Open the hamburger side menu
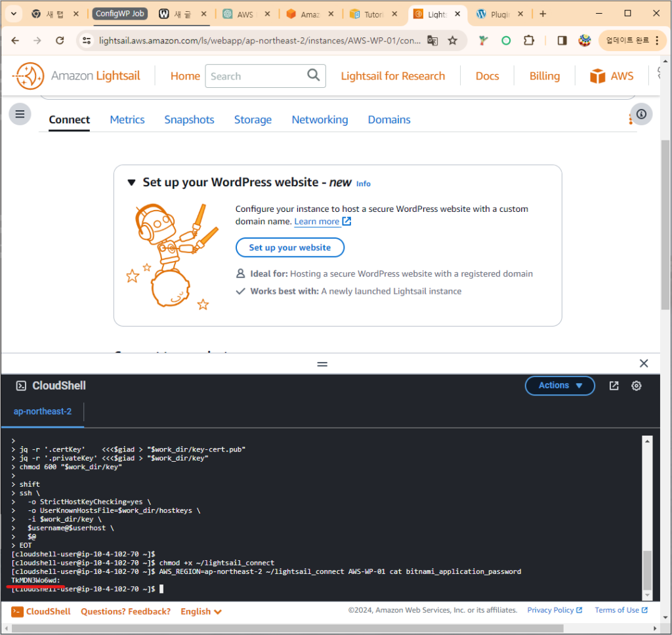 point(20,114)
